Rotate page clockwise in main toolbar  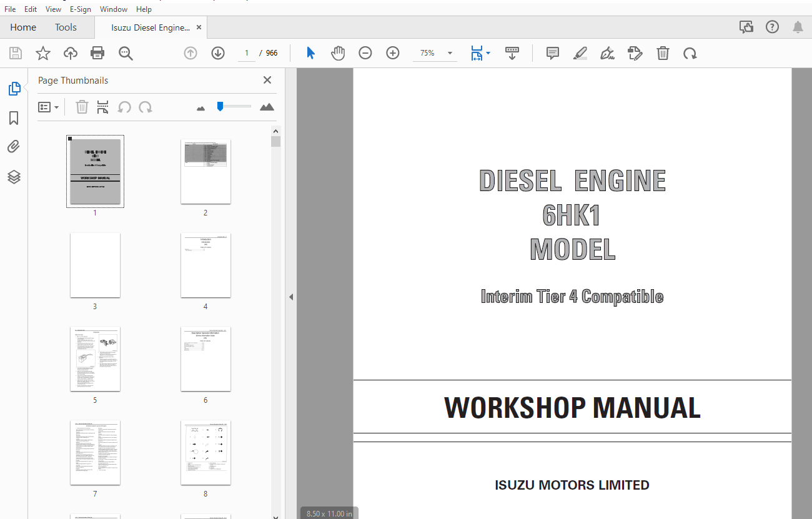coord(690,53)
